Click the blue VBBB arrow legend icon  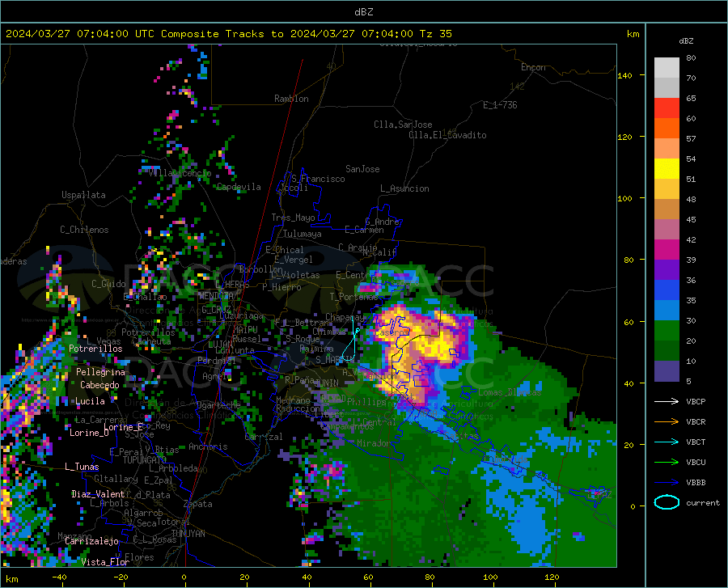click(667, 483)
